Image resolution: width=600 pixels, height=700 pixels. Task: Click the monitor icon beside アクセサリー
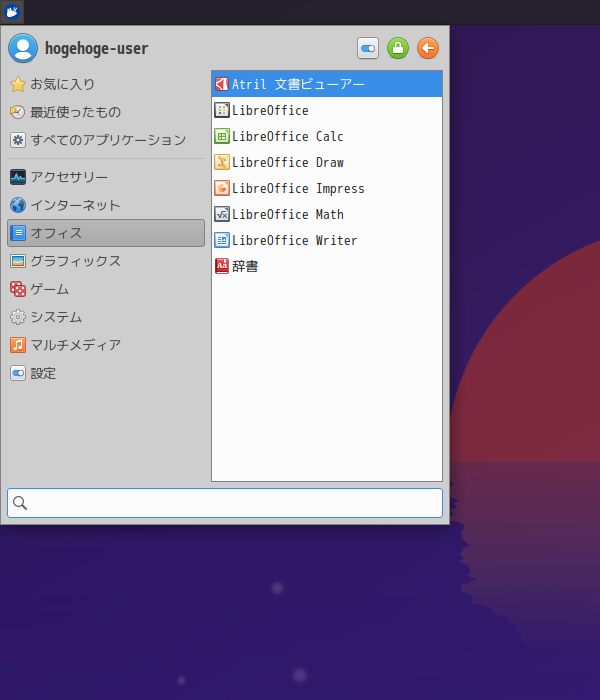click(18, 177)
